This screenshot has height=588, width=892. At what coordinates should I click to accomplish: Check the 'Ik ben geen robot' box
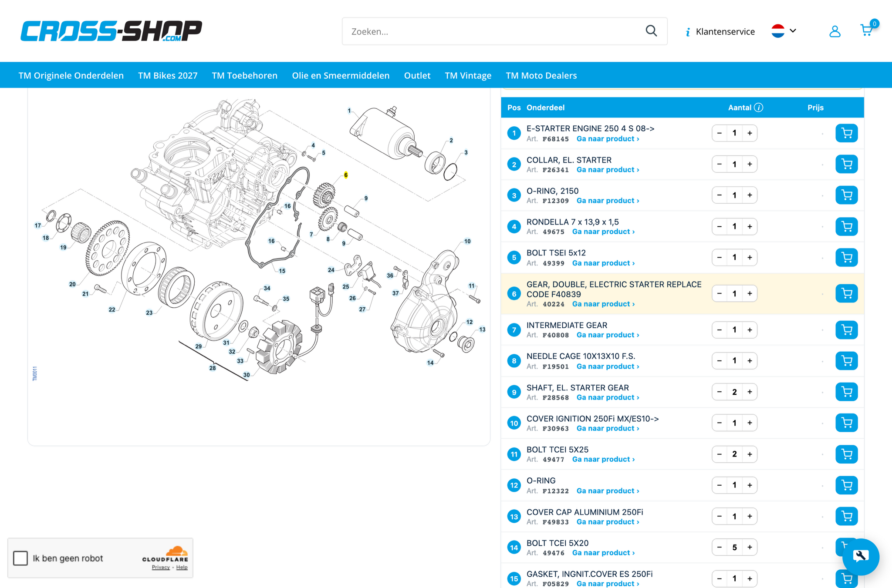pos(20,558)
